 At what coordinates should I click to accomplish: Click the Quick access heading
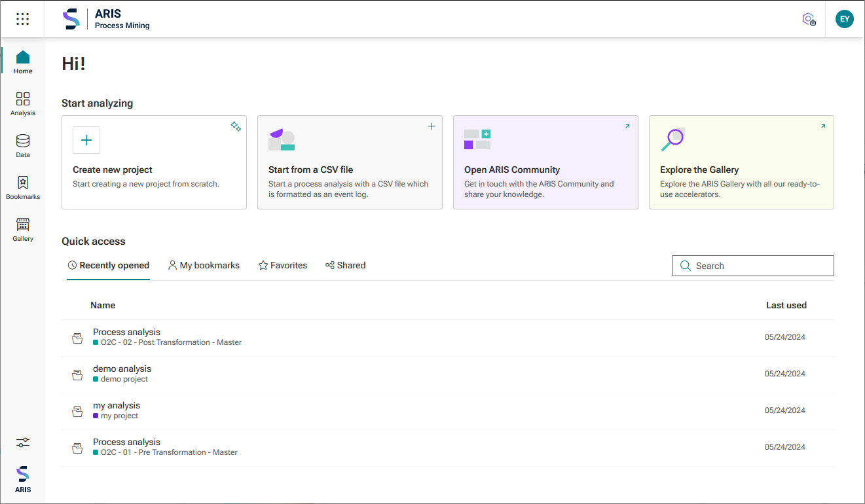point(94,241)
